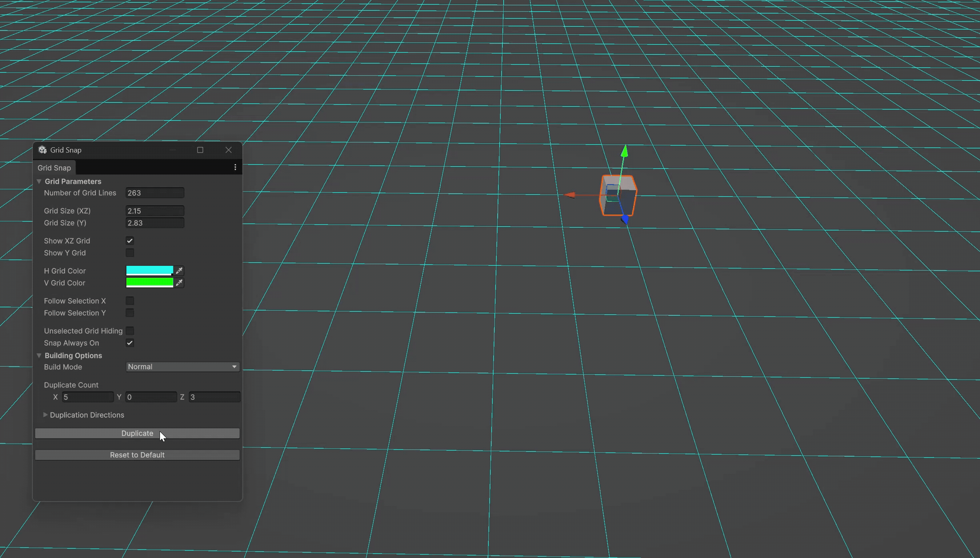The width and height of the screenshot is (980, 558).
Task: Disable the Show XZ Grid checkbox
Action: (130, 241)
